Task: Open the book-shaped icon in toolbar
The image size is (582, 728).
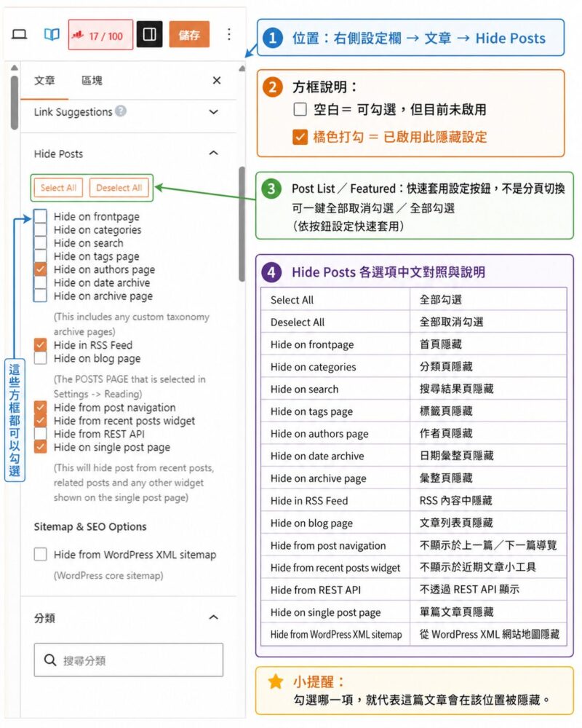Action: coord(52,34)
